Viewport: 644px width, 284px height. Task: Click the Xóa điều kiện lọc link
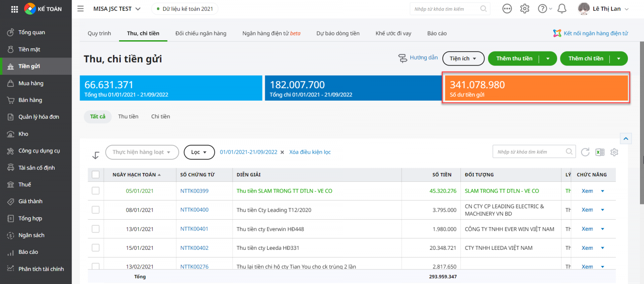pyautogui.click(x=310, y=152)
